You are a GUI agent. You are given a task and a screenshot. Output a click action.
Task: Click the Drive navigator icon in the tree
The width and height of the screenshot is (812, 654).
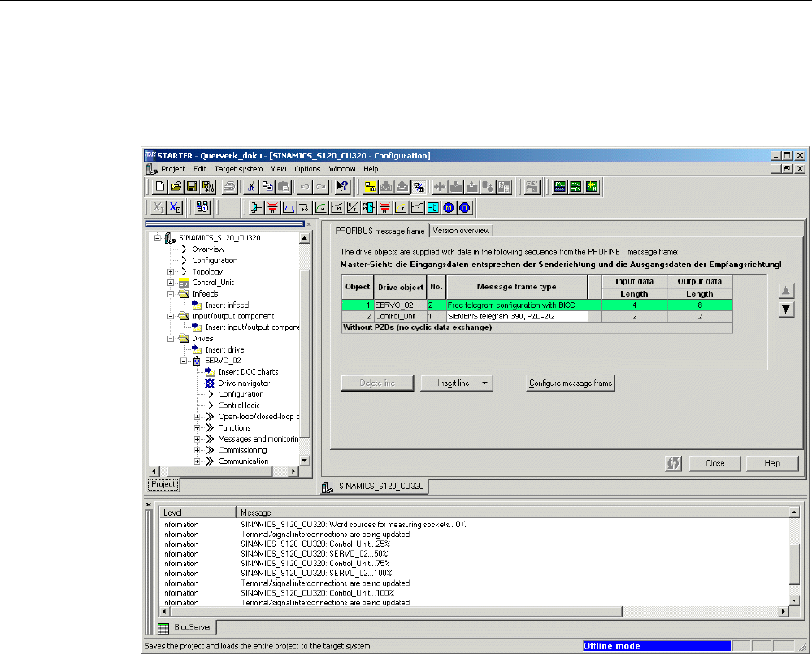tap(210, 383)
